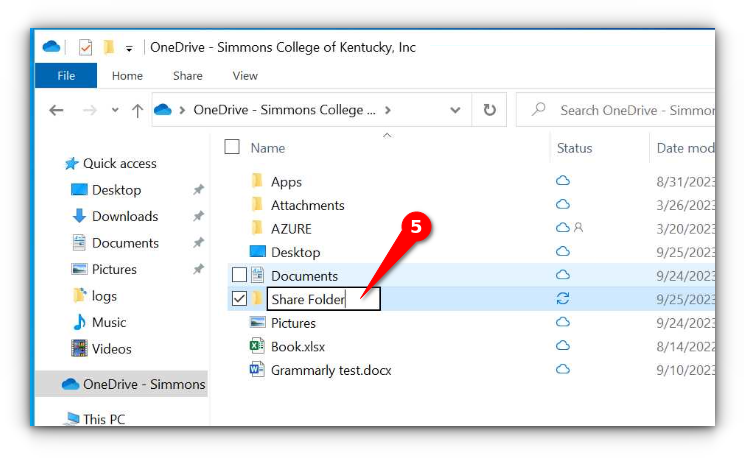Select Quick access in navigation pane

pyautogui.click(x=120, y=163)
